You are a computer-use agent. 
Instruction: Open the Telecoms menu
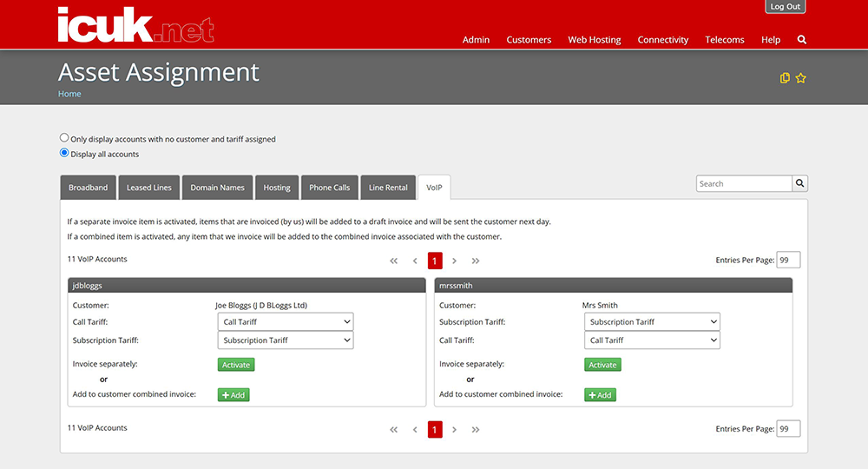(x=725, y=40)
